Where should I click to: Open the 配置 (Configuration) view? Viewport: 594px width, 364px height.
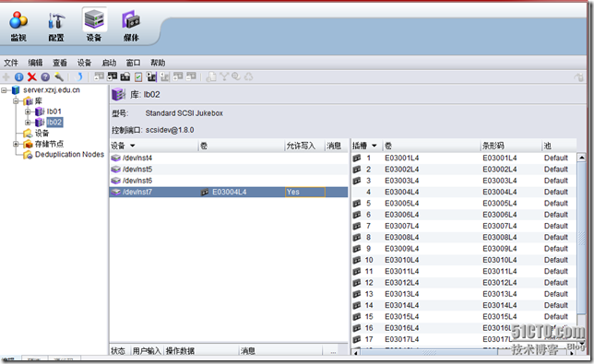pyautogui.click(x=56, y=26)
